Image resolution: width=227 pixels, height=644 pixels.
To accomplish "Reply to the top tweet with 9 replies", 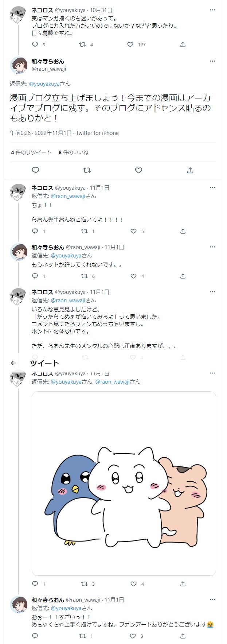I will tap(35, 44).
